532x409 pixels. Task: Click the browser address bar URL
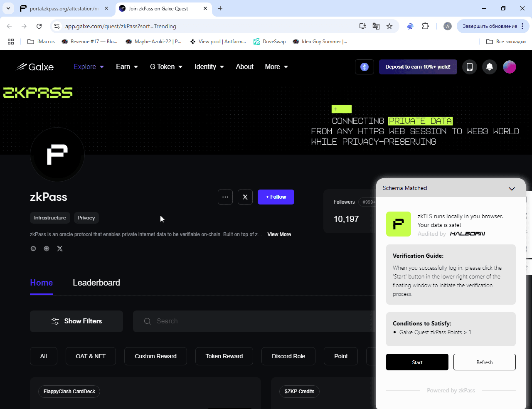[x=121, y=26]
